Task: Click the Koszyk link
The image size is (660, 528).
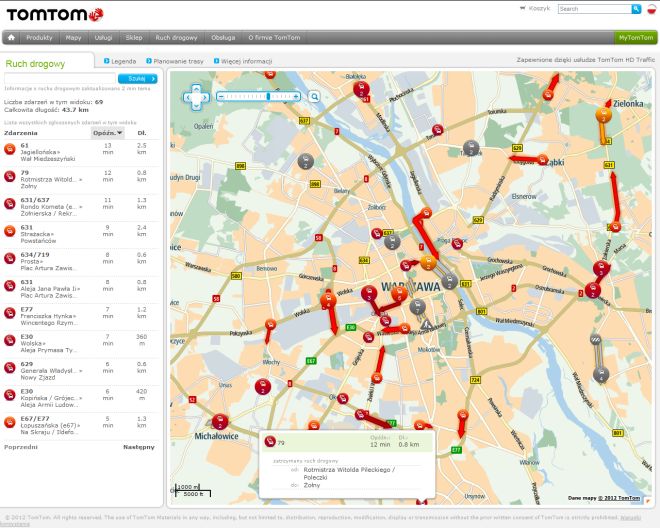Action: pos(539,8)
